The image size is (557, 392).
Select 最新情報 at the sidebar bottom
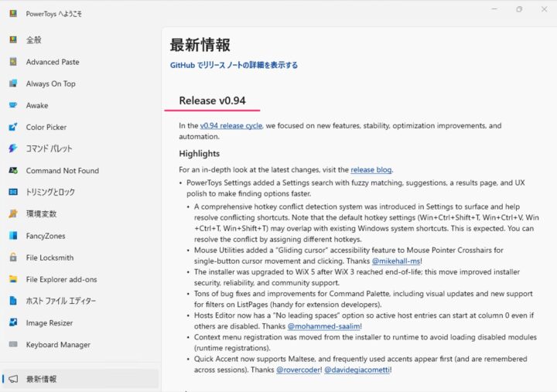point(80,379)
